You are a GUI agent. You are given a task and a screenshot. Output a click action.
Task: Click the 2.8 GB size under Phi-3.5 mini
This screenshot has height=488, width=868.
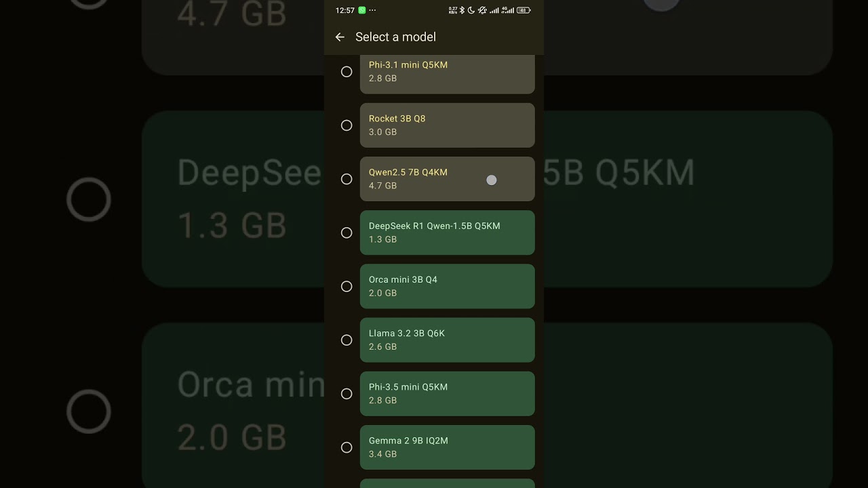coord(382,401)
